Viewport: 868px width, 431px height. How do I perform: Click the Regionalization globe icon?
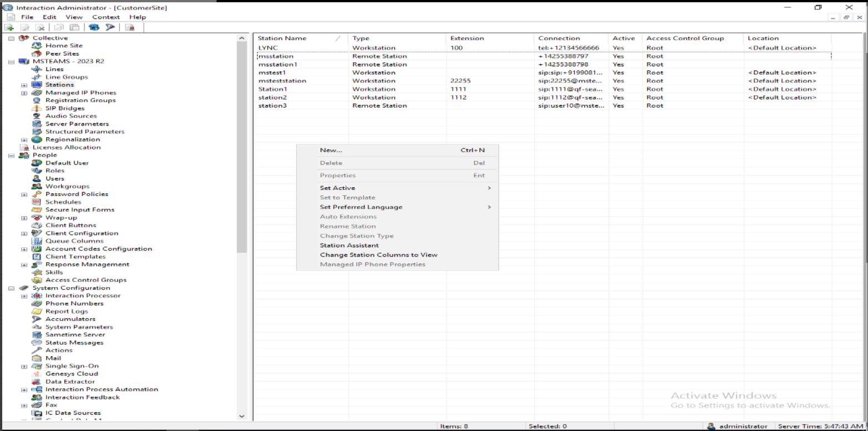[37, 139]
